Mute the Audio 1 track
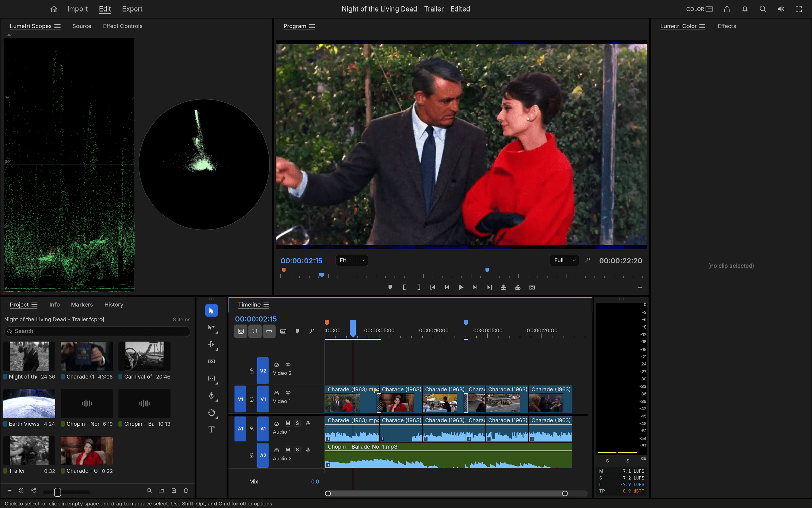 pyautogui.click(x=288, y=423)
